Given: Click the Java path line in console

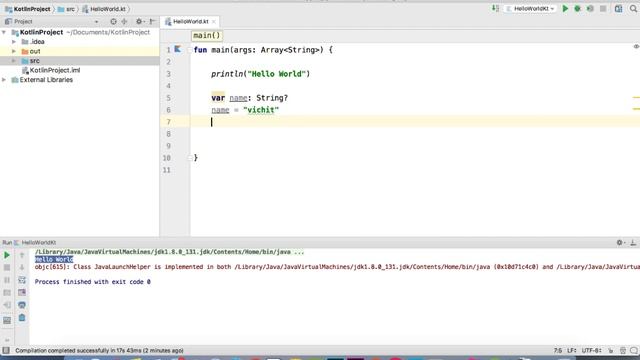Looking at the screenshot, I should pos(169,252).
